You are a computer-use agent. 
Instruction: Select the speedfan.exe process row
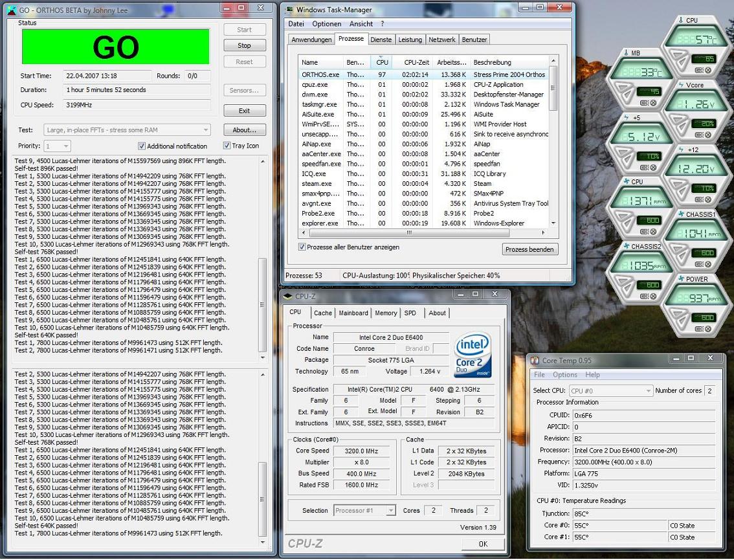423,164
